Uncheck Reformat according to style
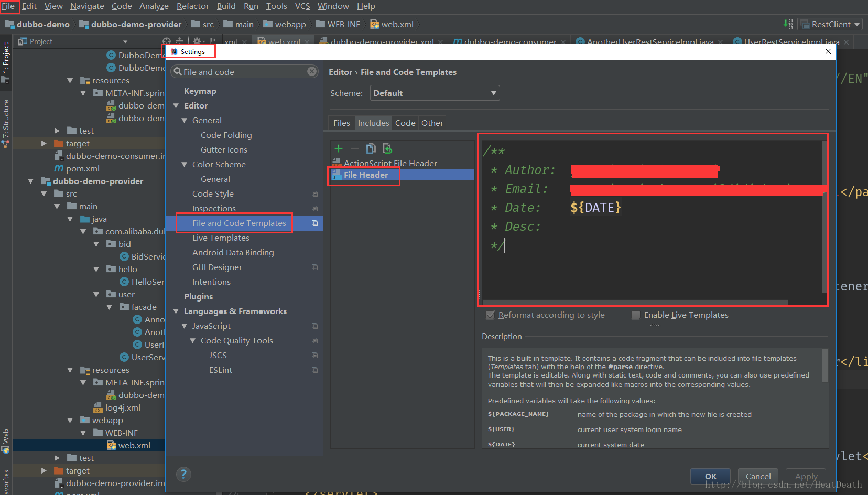This screenshot has height=495, width=868. click(x=490, y=315)
